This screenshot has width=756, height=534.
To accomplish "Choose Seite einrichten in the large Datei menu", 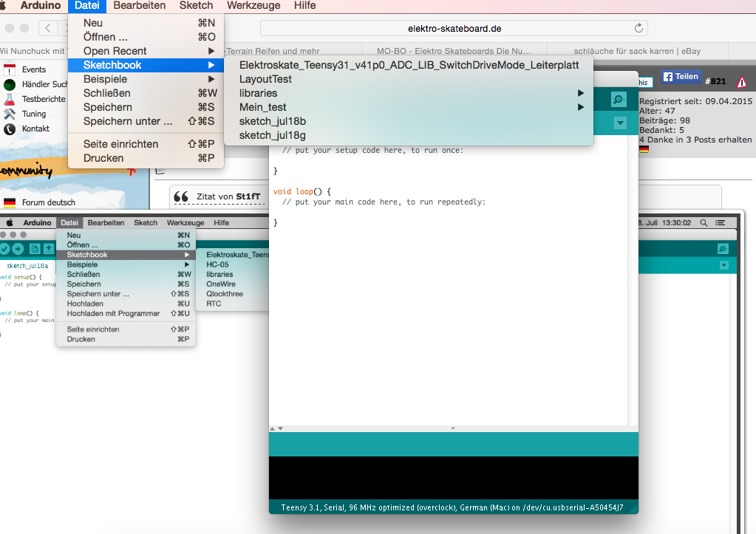I will click(x=146, y=143).
